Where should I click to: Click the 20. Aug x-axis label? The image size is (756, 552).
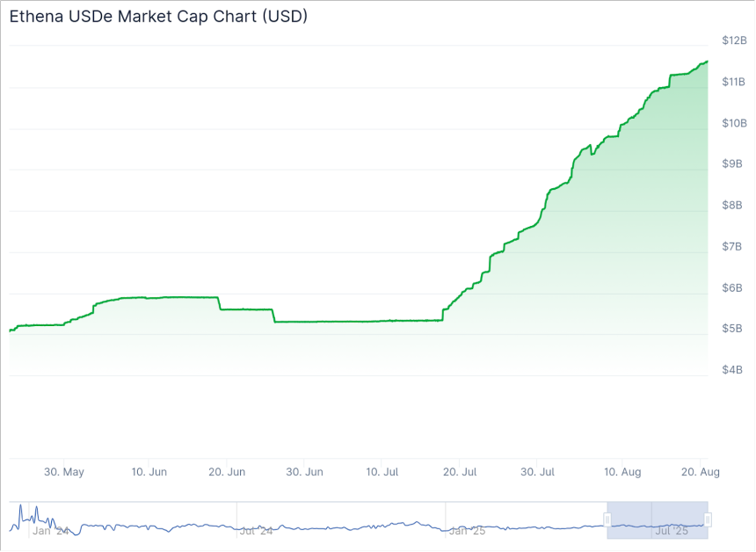pos(701,472)
